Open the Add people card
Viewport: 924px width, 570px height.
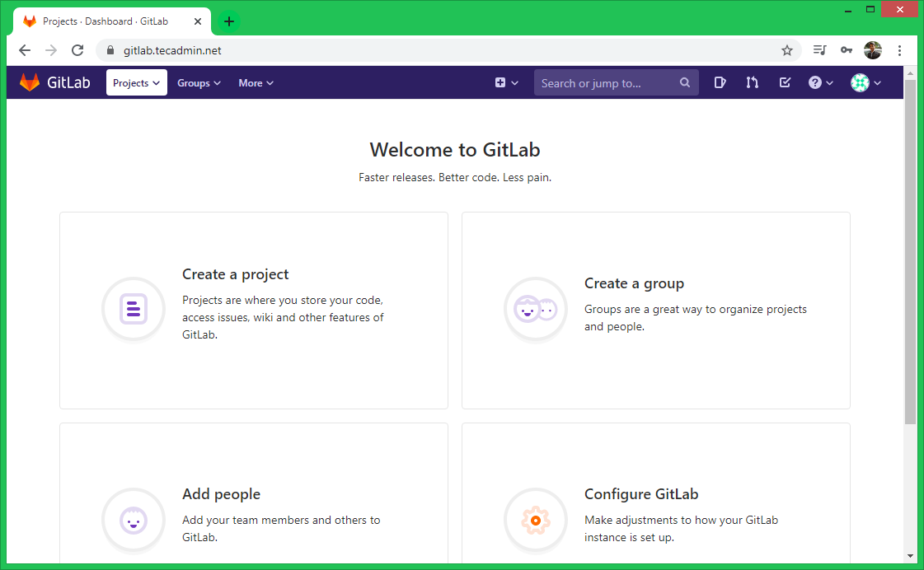coord(254,493)
